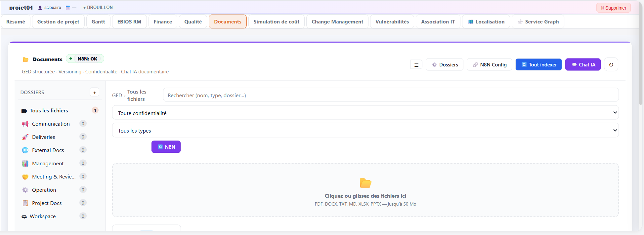
Task: Click the purple N8N sync button
Action: click(166, 147)
